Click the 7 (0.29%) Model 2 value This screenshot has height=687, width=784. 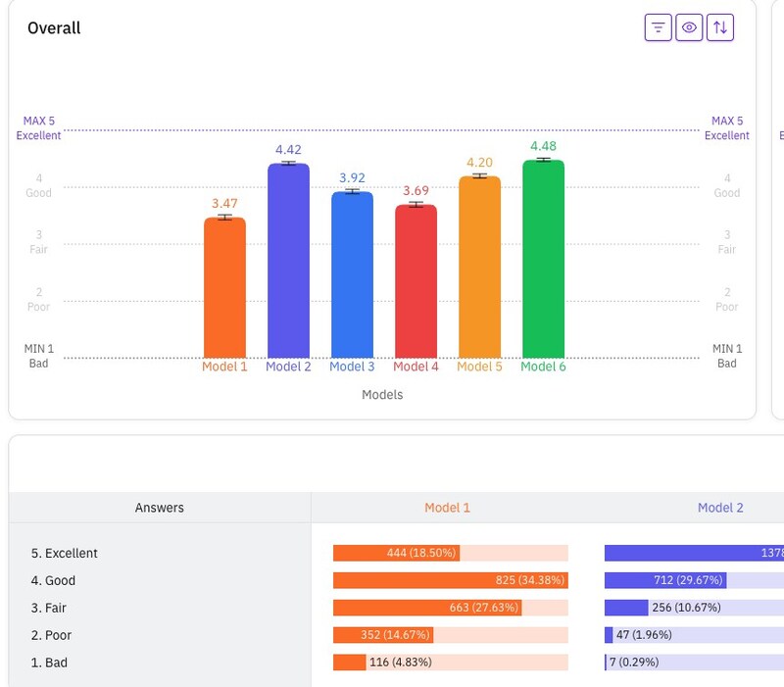click(x=634, y=662)
